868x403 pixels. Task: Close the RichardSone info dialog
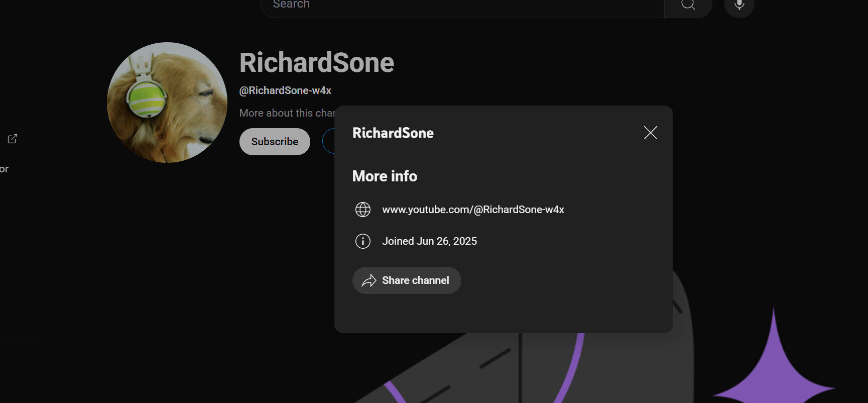(651, 133)
